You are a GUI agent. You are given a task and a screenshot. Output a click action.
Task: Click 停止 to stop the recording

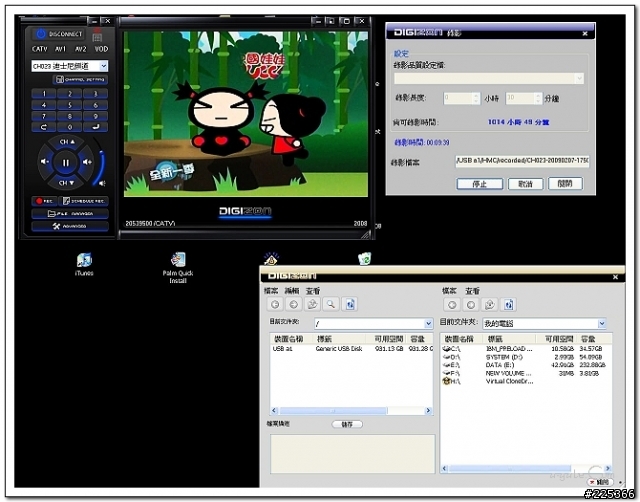click(480, 184)
